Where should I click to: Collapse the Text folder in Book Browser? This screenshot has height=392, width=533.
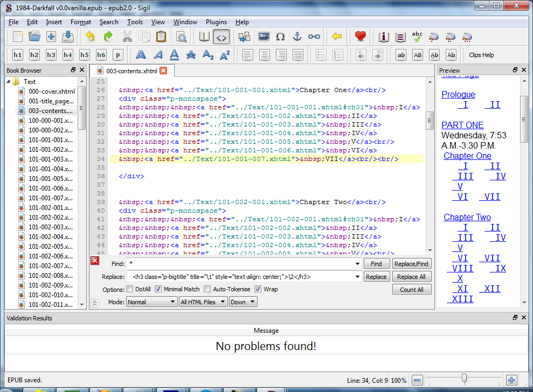point(9,82)
